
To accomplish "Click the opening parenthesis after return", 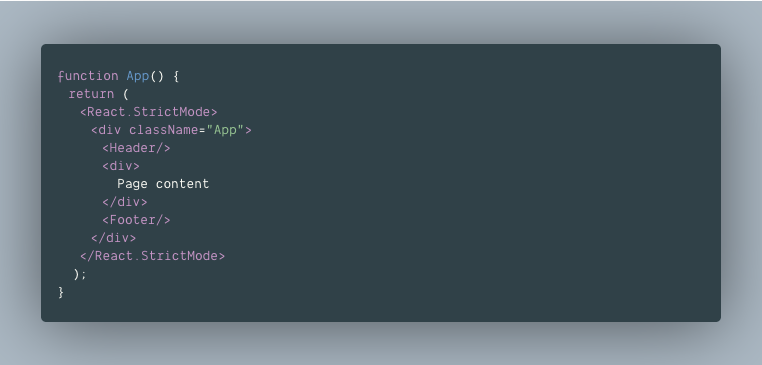I will [x=126, y=94].
